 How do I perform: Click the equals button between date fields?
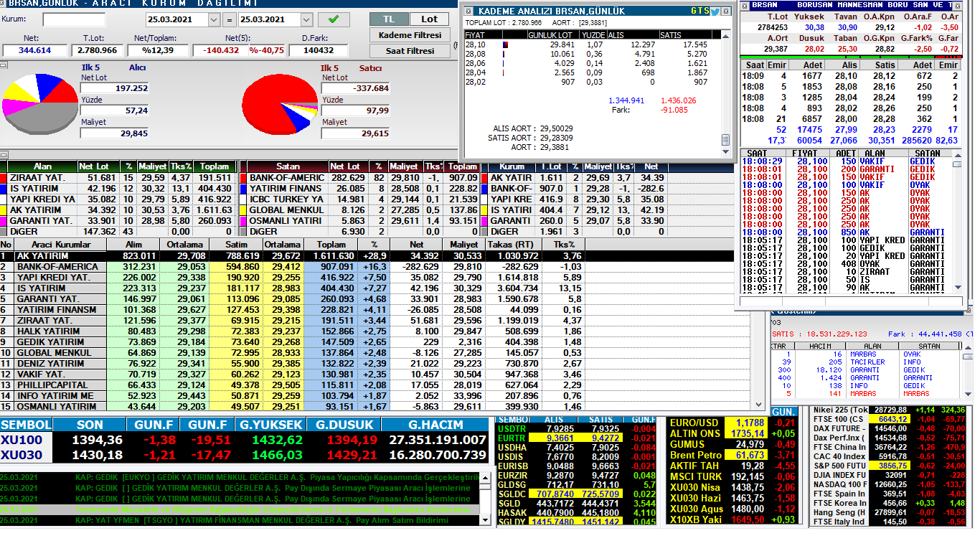[x=229, y=19]
